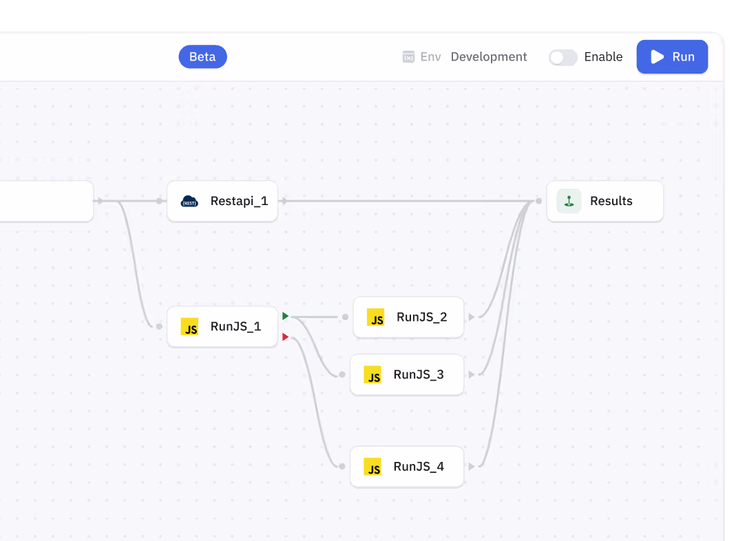Click the JS icon on RunJS_3 node

tap(372, 374)
